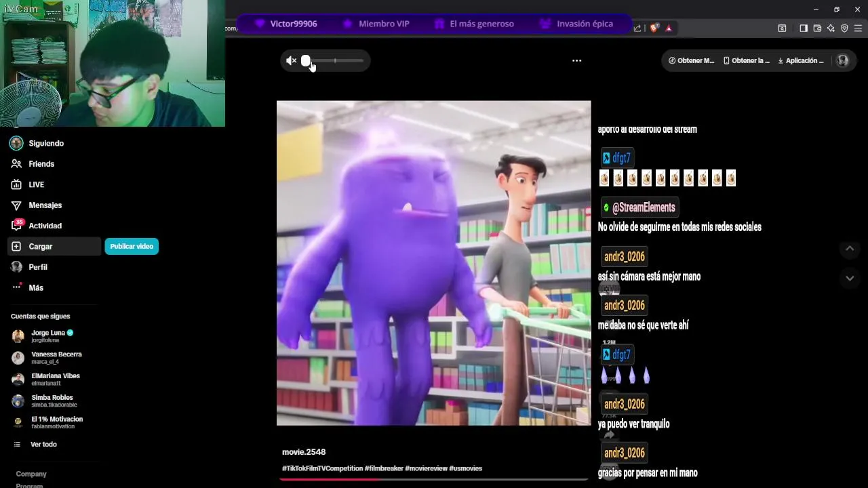Click the Cargar plus icon
Viewport: 868px width, 488px height.
pos(16,247)
